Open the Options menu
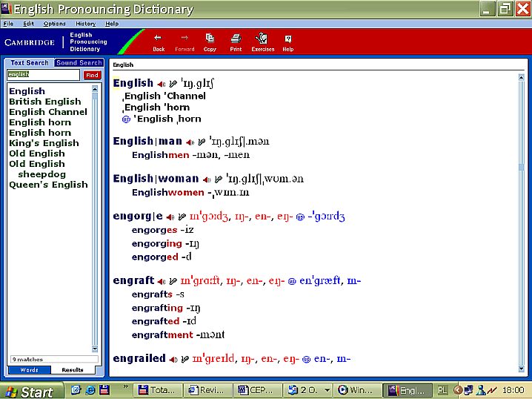Image resolution: width=532 pixels, height=399 pixels. [x=54, y=24]
